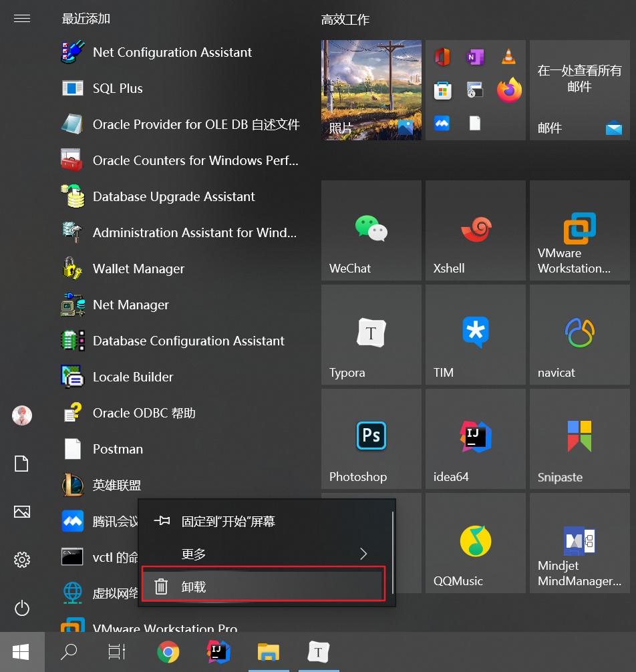Open the TIM messaging tile
This screenshot has height=672, width=636.
(475, 335)
